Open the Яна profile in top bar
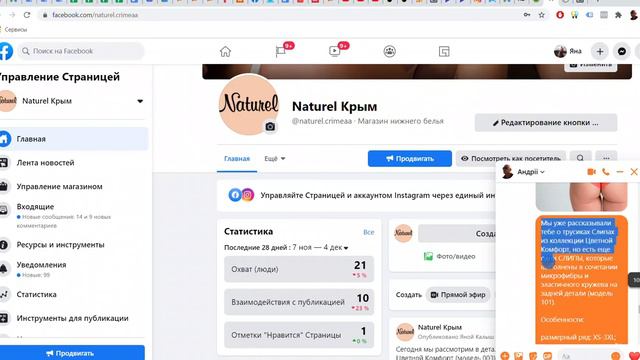Screen dimensions: 640x360 coord(568,51)
